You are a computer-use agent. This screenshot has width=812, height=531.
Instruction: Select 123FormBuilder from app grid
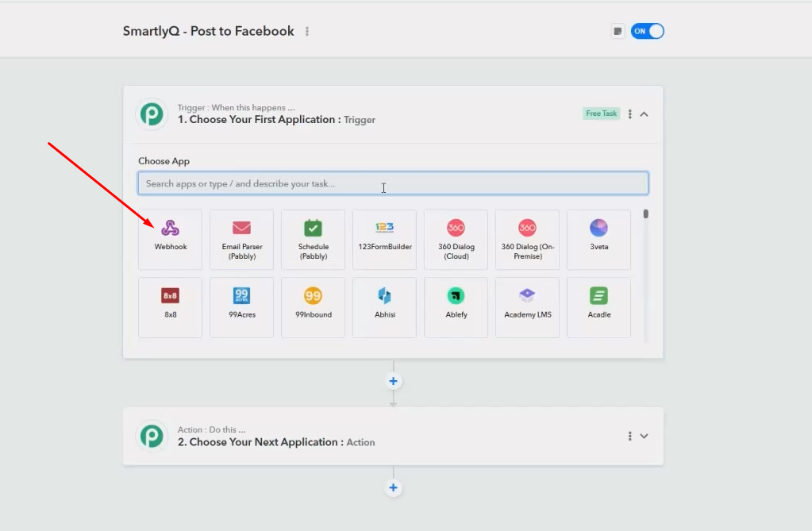tap(385, 240)
